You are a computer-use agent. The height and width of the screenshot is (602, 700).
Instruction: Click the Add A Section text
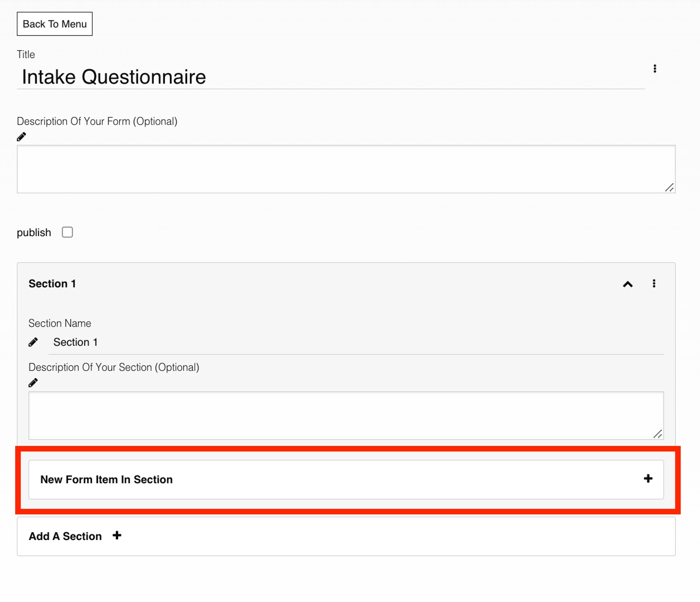pos(65,536)
